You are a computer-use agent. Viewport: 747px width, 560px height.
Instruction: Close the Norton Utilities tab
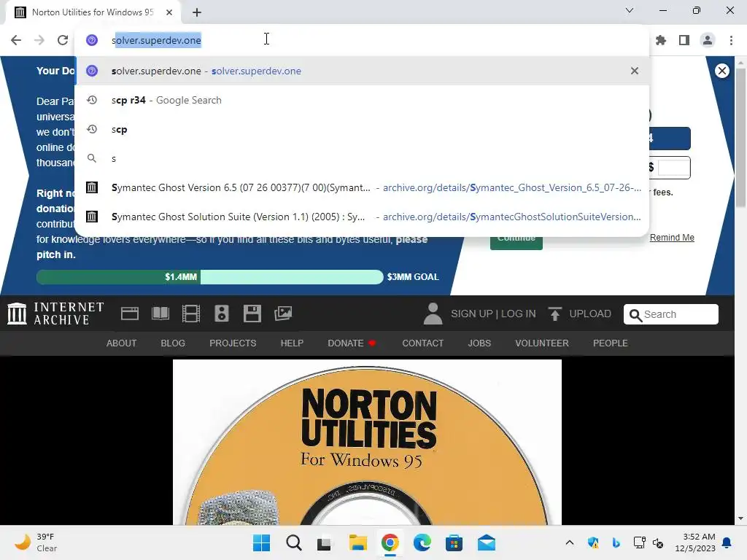(169, 12)
